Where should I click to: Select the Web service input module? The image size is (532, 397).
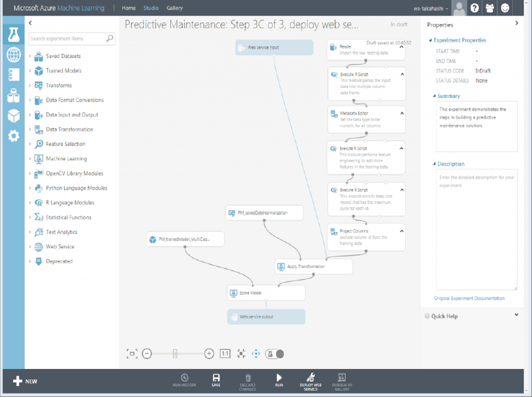tap(274, 48)
